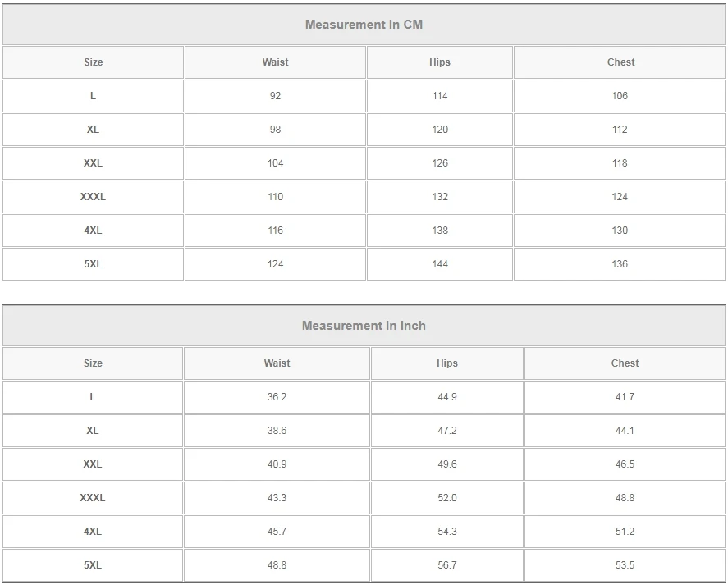728x585 pixels.
Task: Click the Chest header in the CM table
Action: coord(620,62)
